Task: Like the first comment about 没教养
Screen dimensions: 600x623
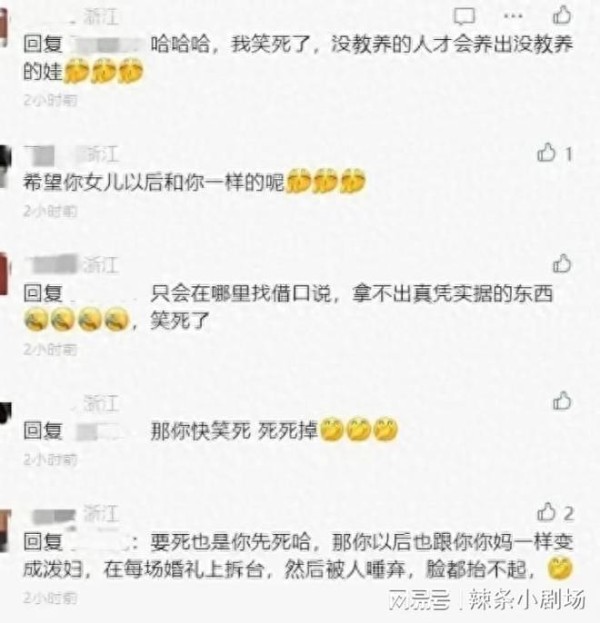Action: click(x=562, y=15)
